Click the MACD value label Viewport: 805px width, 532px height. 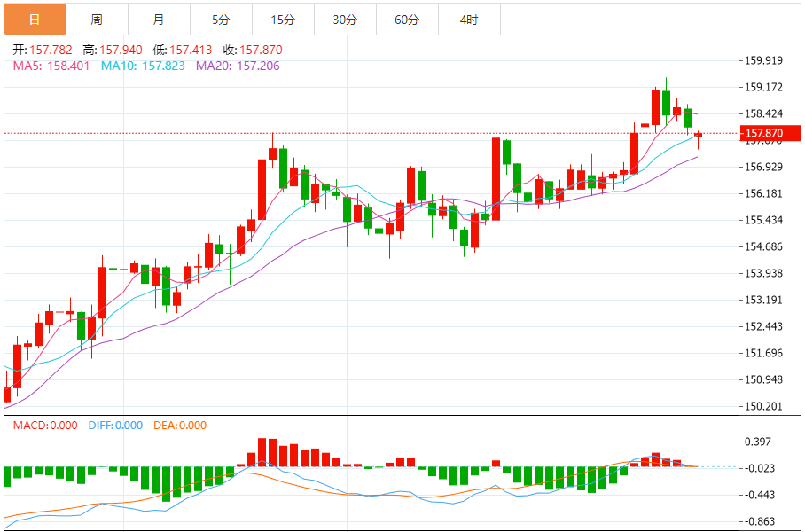(x=46, y=426)
